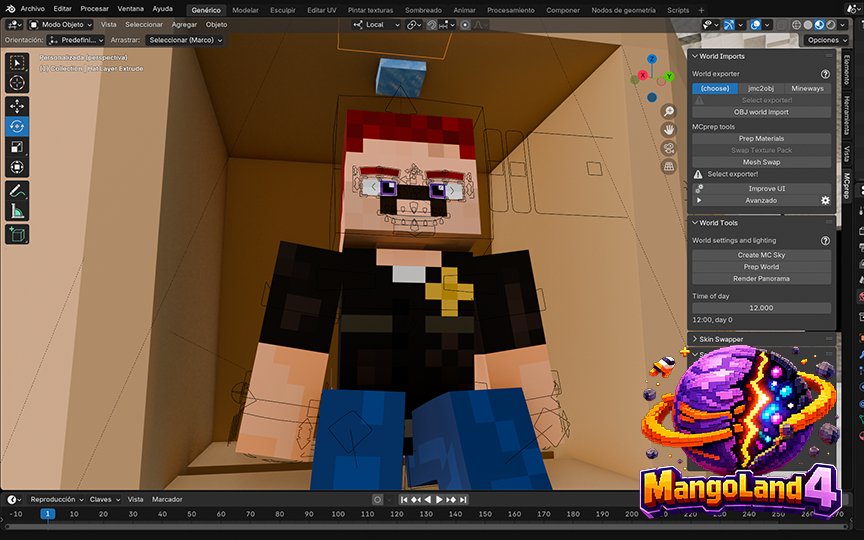Collapse the World Tools panel

click(x=695, y=223)
